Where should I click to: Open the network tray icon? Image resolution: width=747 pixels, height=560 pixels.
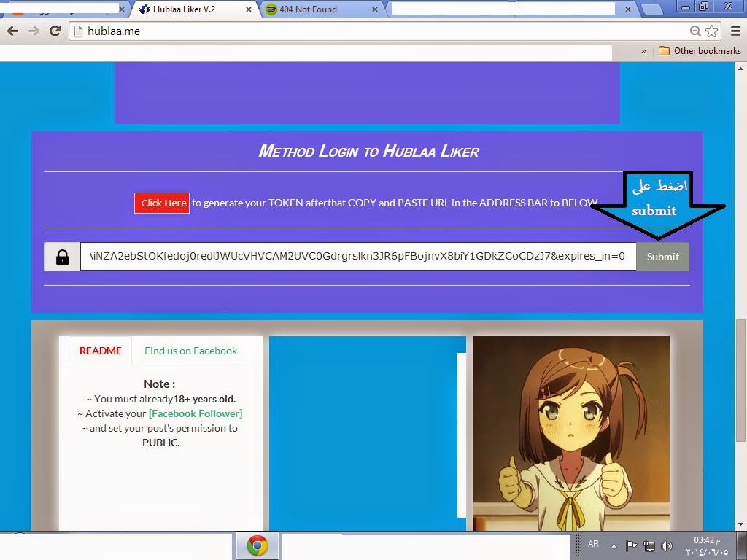point(649,546)
